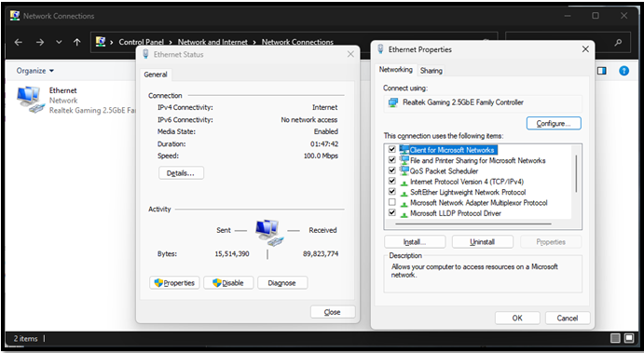Click the Realtek adapter icon under Connect using
Viewport: 644px width, 353px height.
(393, 102)
